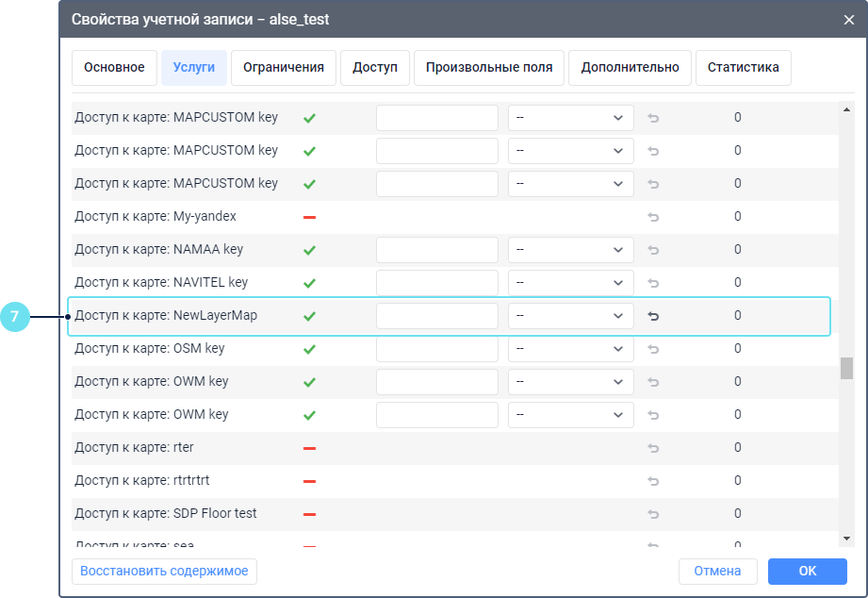The width and height of the screenshot is (868, 598).
Task: Enable My-yandex map access via red dash
Action: coord(309,217)
